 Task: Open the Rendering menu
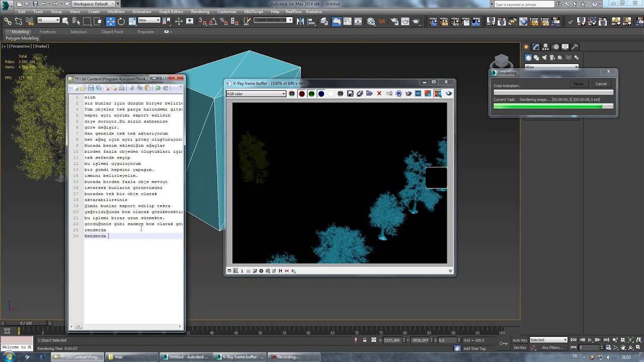200,12
